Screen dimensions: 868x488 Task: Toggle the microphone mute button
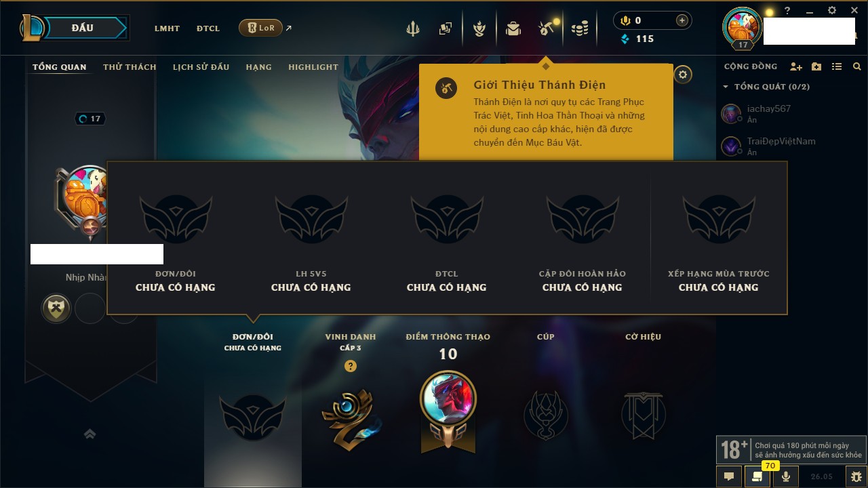[785, 476]
